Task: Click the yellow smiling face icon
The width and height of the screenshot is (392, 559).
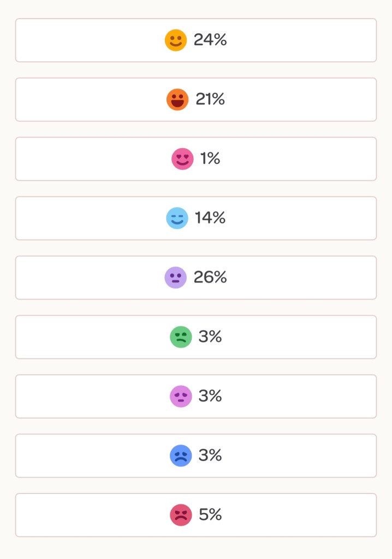Action: click(x=176, y=40)
